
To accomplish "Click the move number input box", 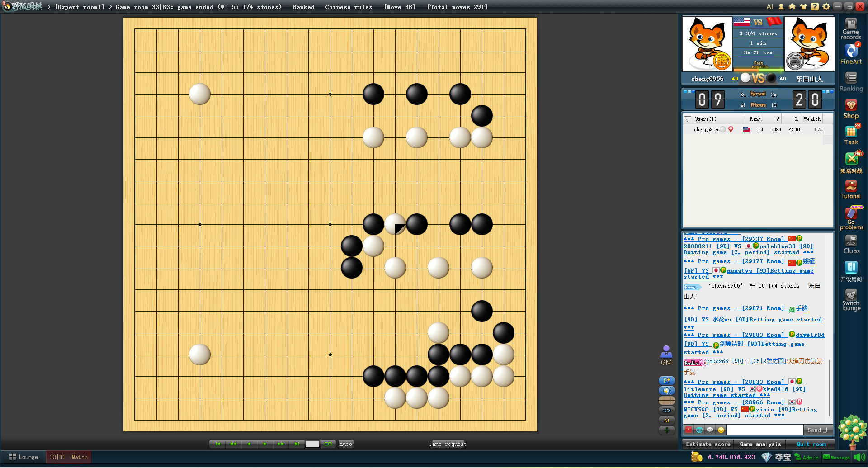I will pos(312,444).
